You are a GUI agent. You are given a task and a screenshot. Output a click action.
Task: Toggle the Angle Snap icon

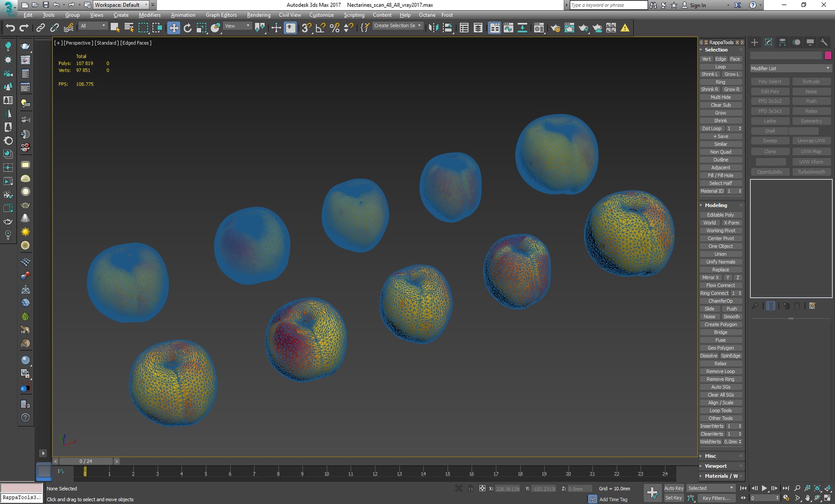click(320, 28)
